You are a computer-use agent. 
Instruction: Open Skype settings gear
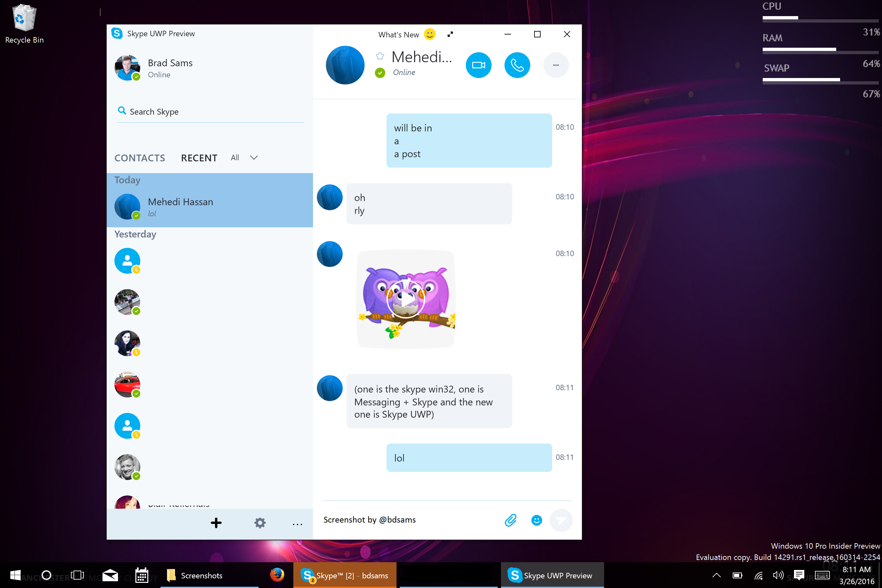coord(260,523)
